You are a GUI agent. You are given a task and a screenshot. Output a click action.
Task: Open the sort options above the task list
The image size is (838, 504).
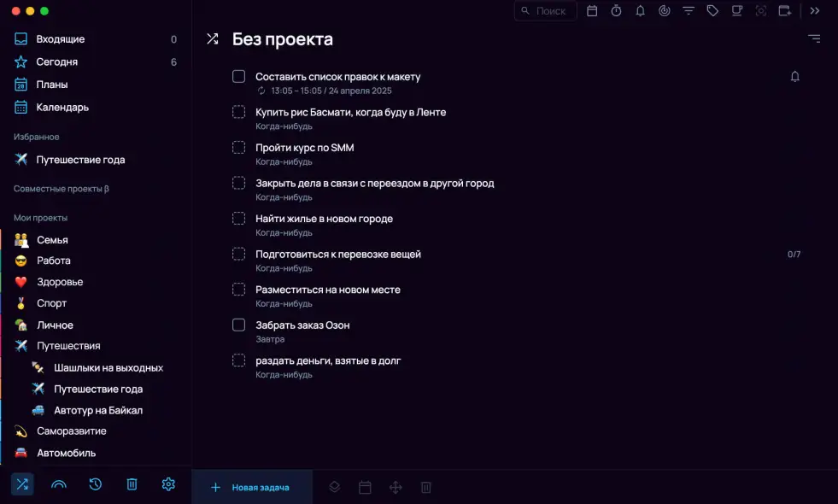(x=814, y=38)
